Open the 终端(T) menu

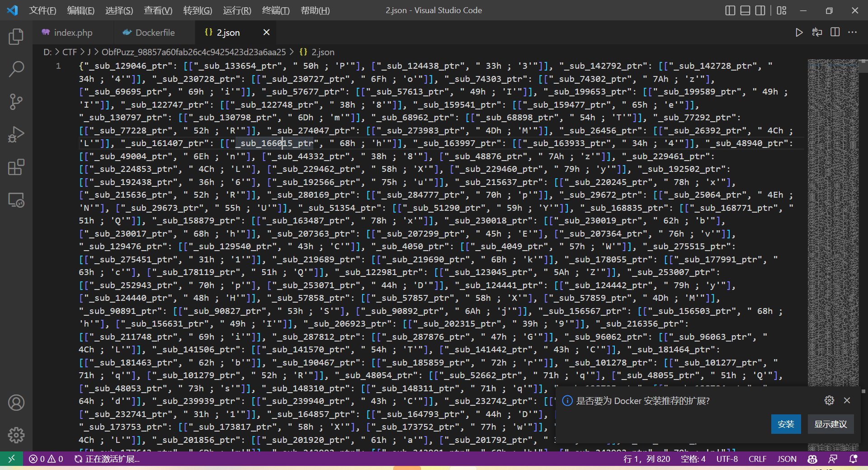[276, 10]
